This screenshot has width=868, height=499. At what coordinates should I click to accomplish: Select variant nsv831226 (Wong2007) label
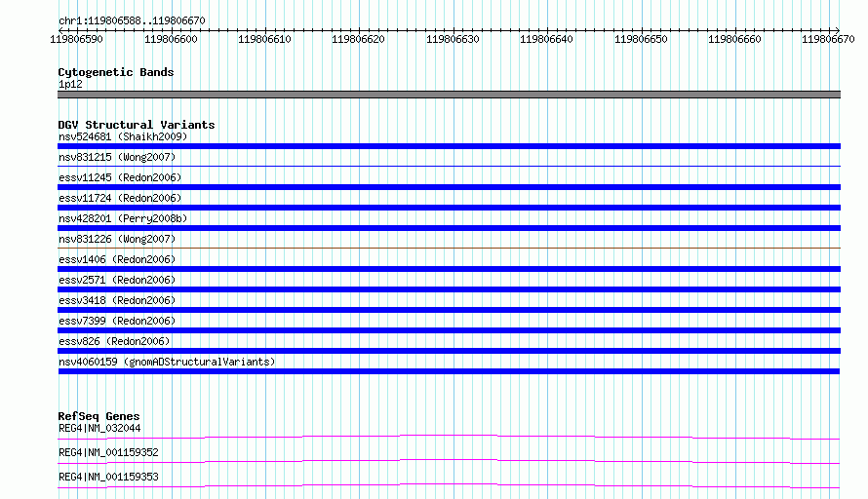point(117,239)
